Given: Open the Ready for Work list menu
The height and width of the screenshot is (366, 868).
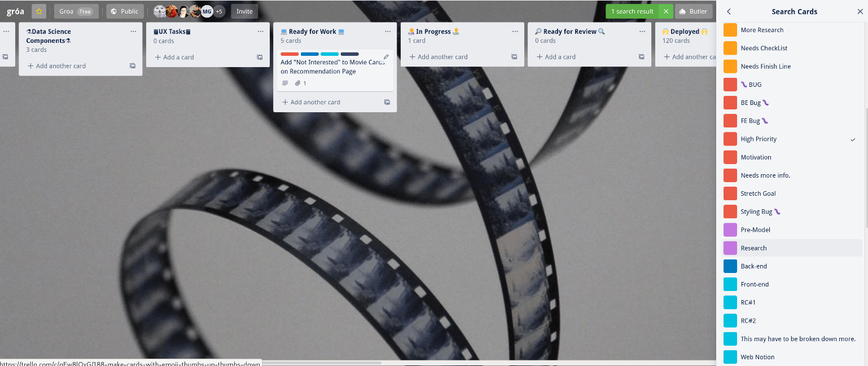Looking at the screenshot, I should 388,32.
